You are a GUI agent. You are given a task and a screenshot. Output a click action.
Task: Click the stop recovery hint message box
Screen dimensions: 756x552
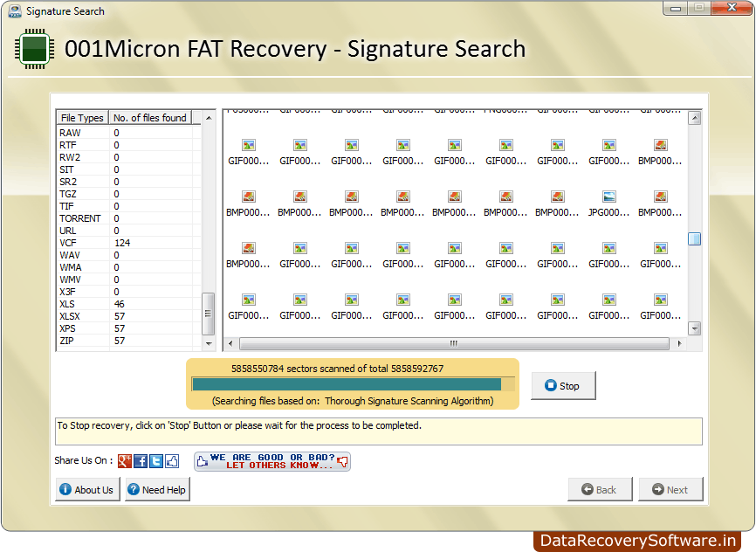tap(379, 431)
